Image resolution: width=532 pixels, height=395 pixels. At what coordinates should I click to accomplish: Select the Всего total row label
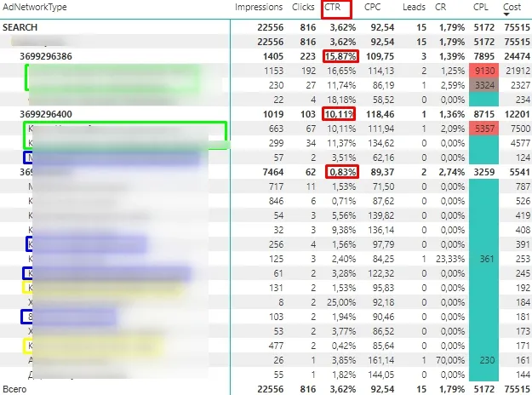[x=14, y=389]
